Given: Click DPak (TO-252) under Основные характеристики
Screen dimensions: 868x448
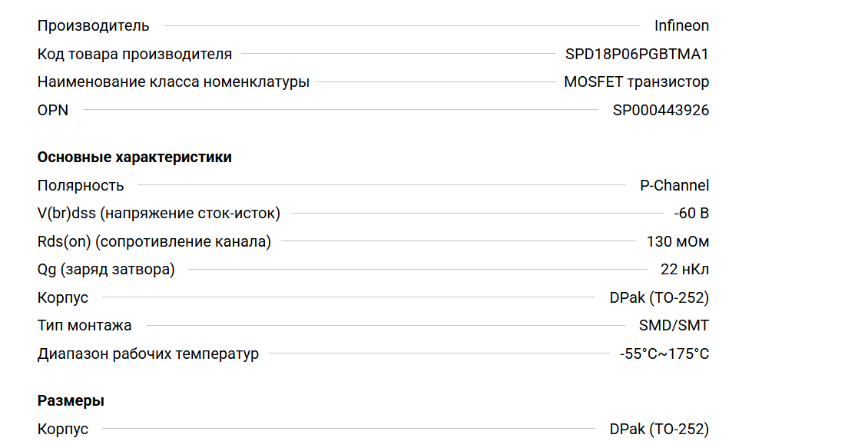Looking at the screenshot, I should point(659,297).
